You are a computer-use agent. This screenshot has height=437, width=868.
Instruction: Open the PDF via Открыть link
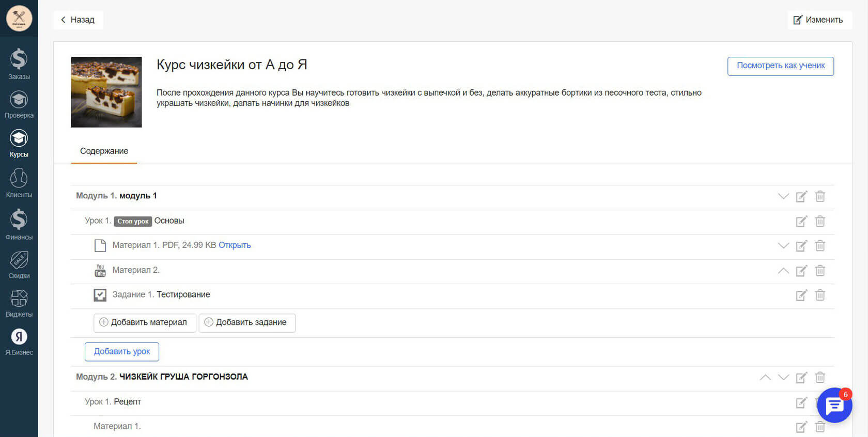tap(235, 245)
